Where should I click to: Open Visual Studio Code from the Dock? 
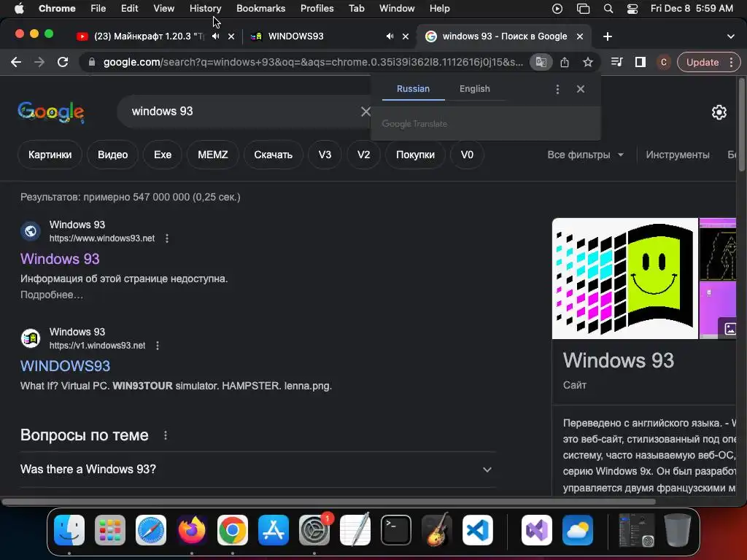(477, 529)
